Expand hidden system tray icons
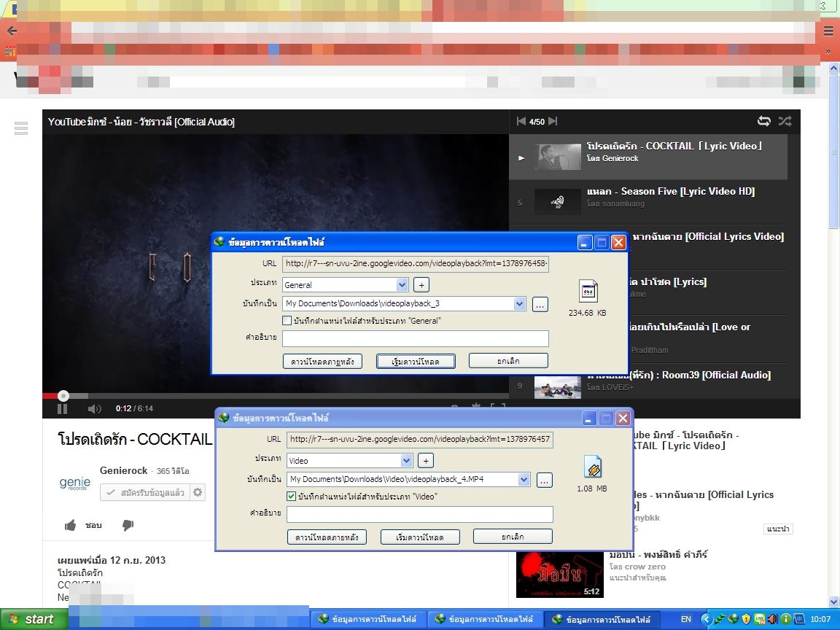The width and height of the screenshot is (840, 630). coord(706,619)
